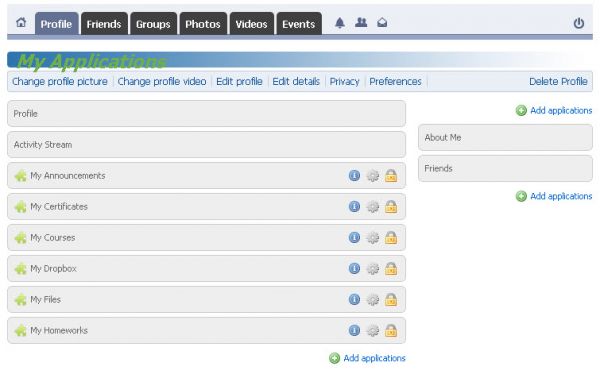The height and width of the screenshot is (374, 600).
Task: Click privacy lock for My Certificates
Action: point(391,207)
